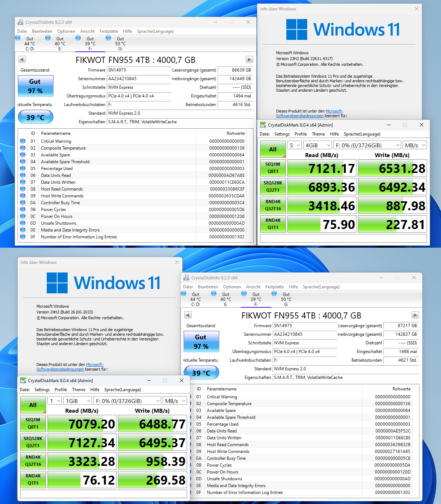
Task: Open Profile menu in 4GiB CrystalDiskMark window
Action: [x=301, y=134]
